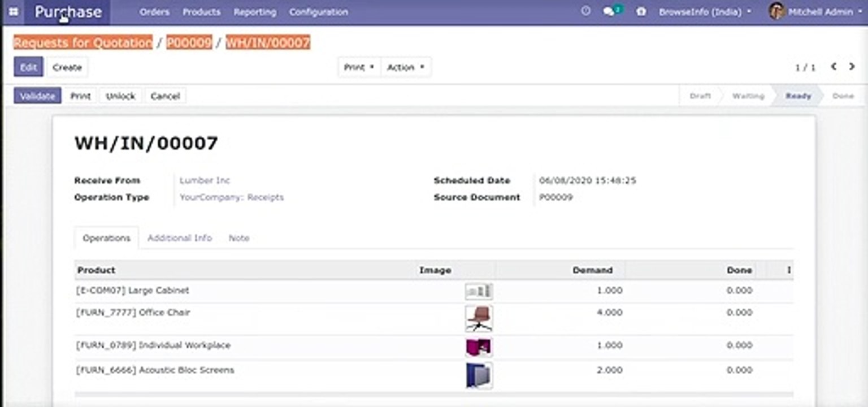Image resolution: width=868 pixels, height=407 pixels.
Task: Click Mitchell Admin avatar picture
Action: tap(777, 11)
